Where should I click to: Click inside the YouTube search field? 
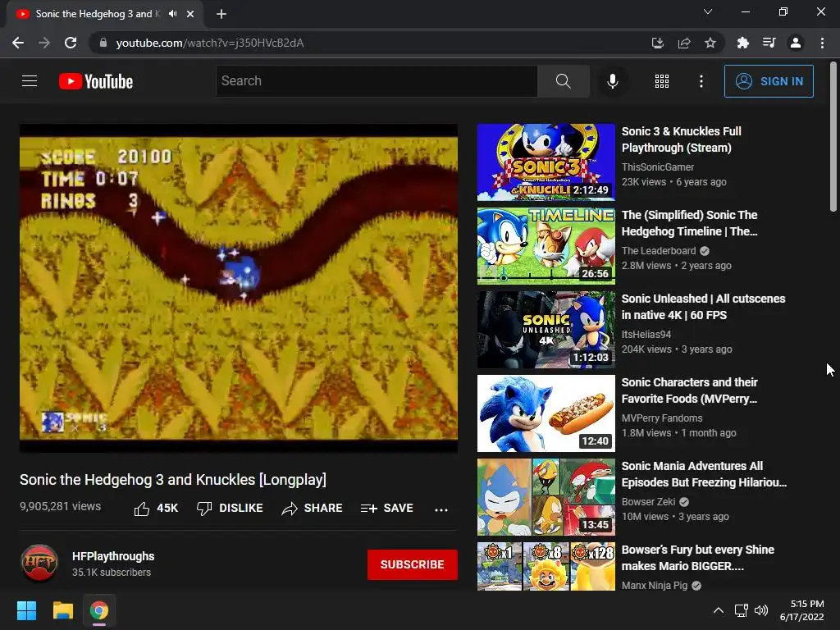tap(377, 81)
